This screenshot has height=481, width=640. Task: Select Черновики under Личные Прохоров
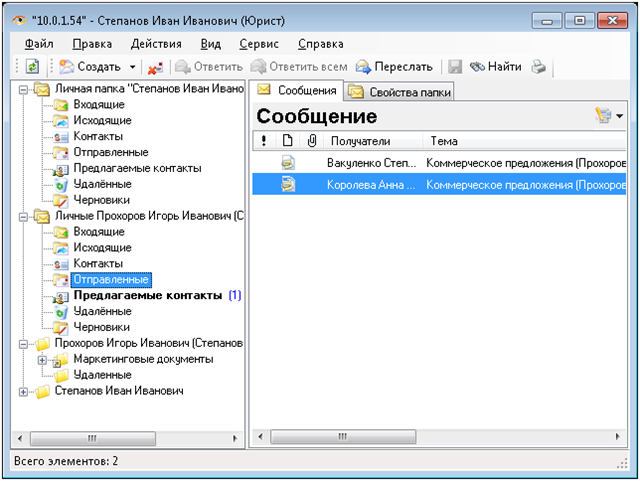point(102,327)
